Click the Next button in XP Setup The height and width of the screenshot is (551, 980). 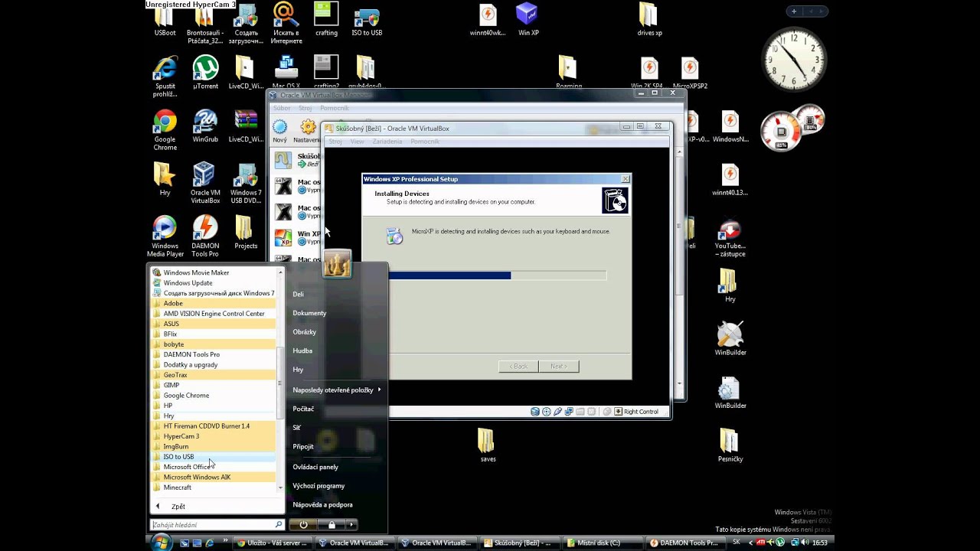pyautogui.click(x=559, y=367)
